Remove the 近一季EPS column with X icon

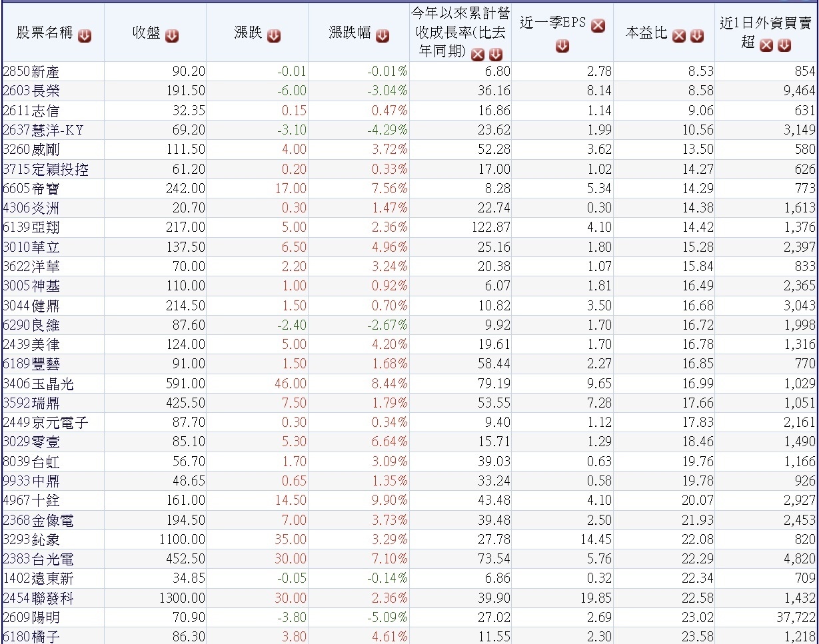pyautogui.click(x=598, y=25)
